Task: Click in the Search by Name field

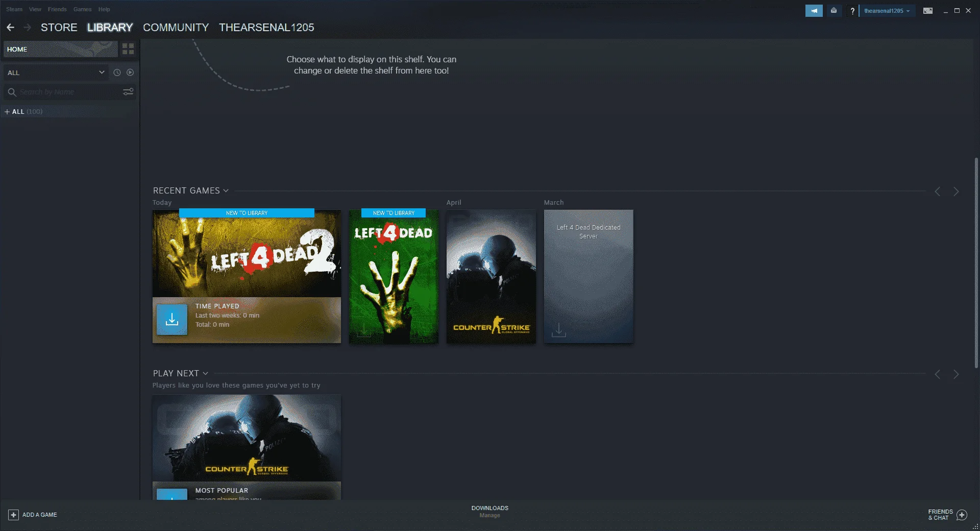Action: point(69,92)
